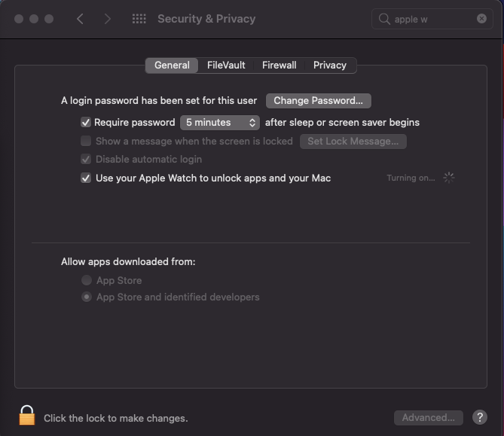Uncheck Use your Apple Watch to unlock
This screenshot has width=504, height=436.
(86, 178)
